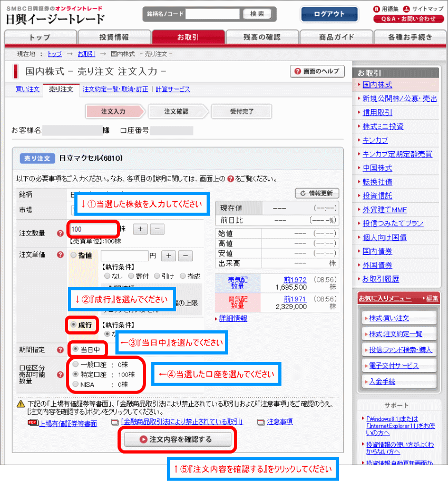Image resolution: width=448 pixels, height=481 pixels.
Task: Click the 情報更新 refresh button
Action: coord(317,193)
